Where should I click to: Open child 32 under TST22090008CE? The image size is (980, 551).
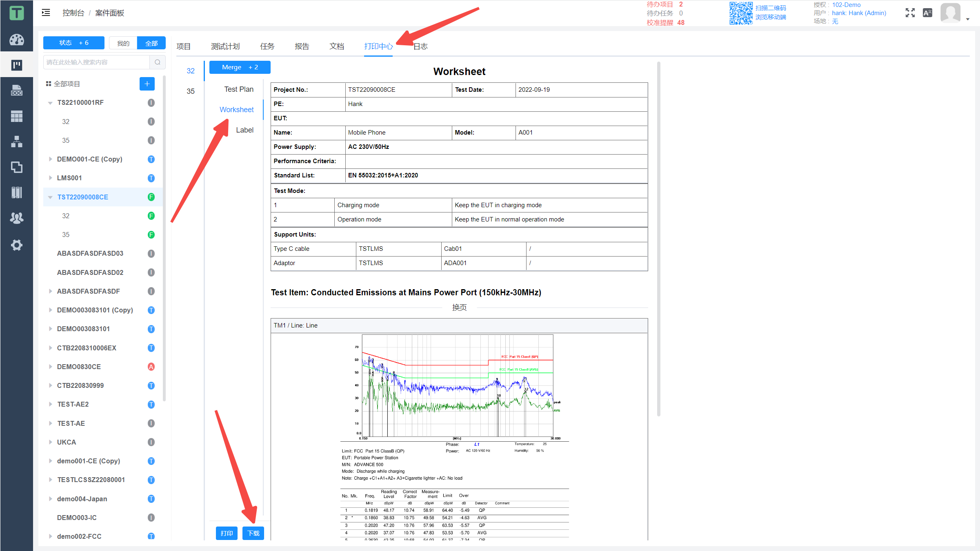(x=66, y=216)
